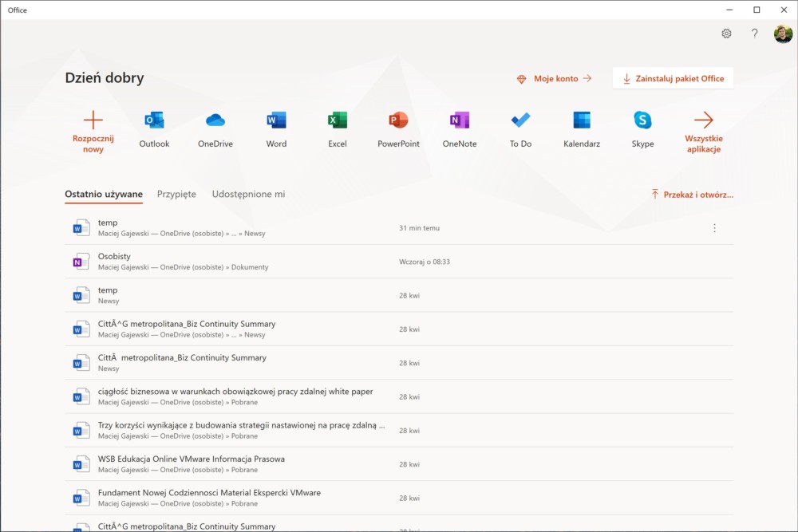This screenshot has height=532, width=798.
Task: Open the Moje konto link
Action: (x=555, y=78)
